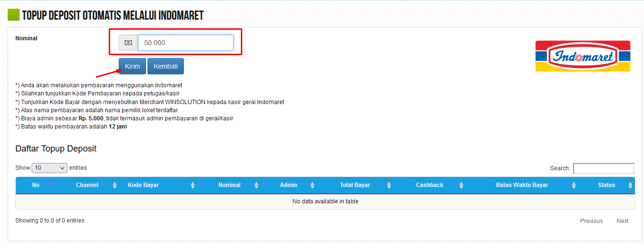Click the 'Daftar Topup Deposit' heading
Viewport: 644px width, 246px height.
point(56,149)
